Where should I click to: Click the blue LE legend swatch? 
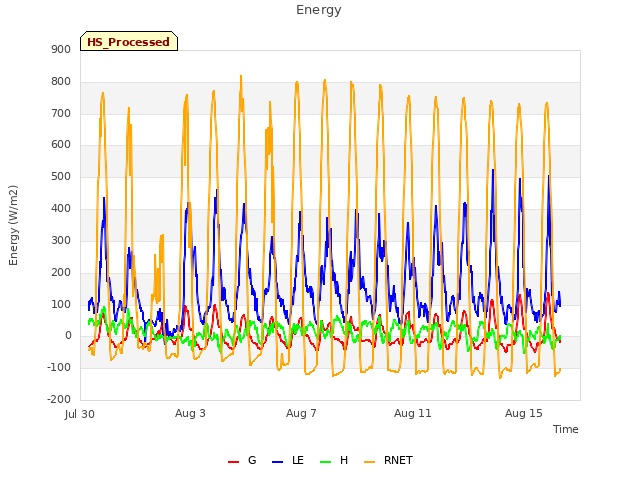click(277, 462)
